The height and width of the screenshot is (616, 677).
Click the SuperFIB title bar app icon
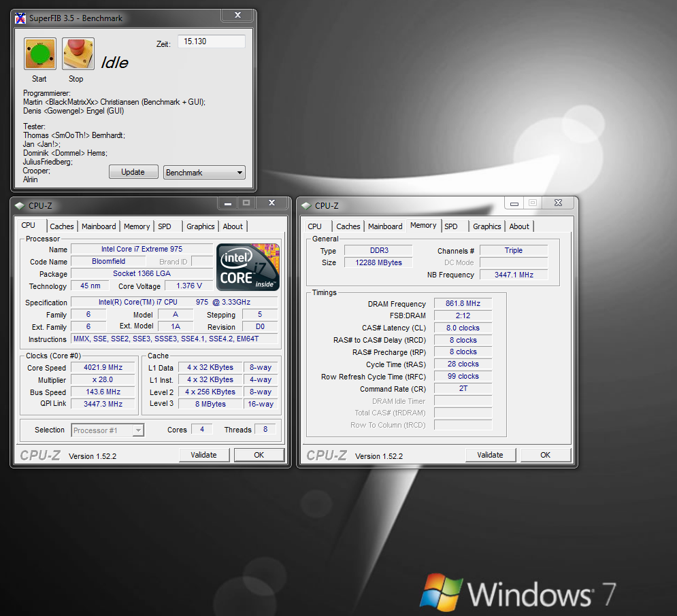tap(20, 18)
